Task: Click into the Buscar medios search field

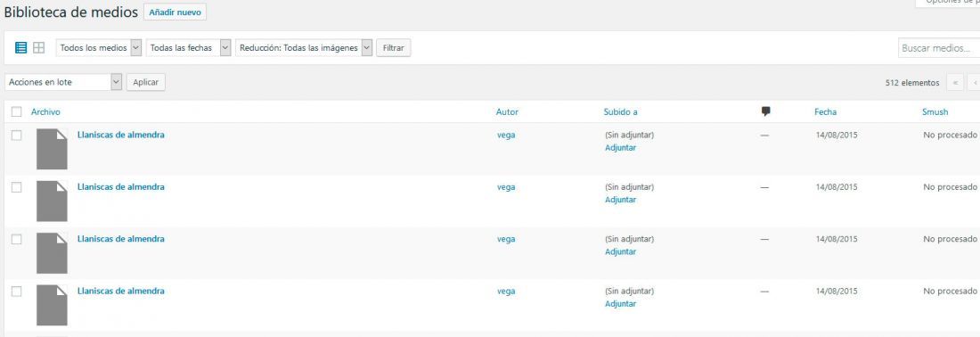Action: pyautogui.click(x=939, y=48)
